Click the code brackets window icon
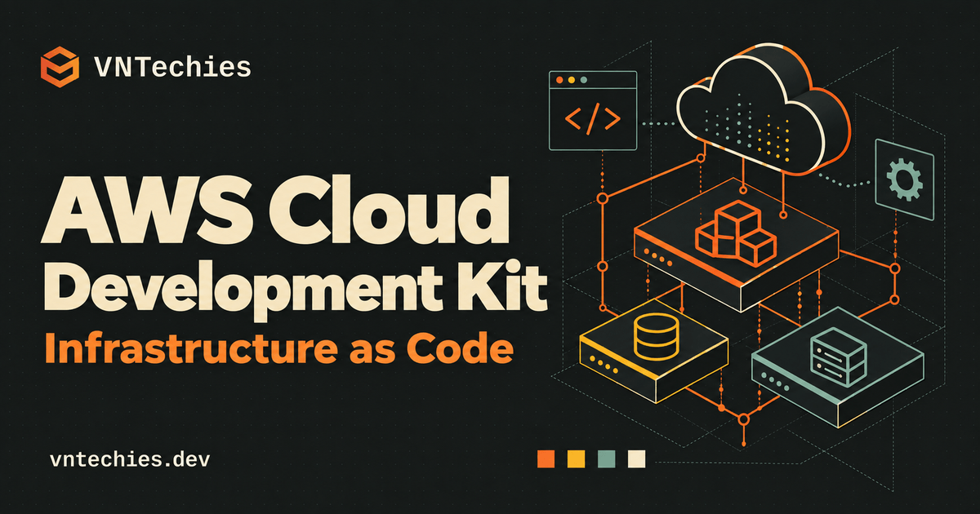The height and width of the screenshot is (514, 980). [593, 111]
